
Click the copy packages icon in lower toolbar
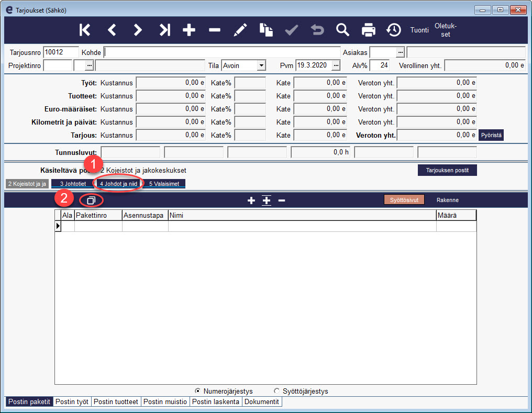[91, 200]
